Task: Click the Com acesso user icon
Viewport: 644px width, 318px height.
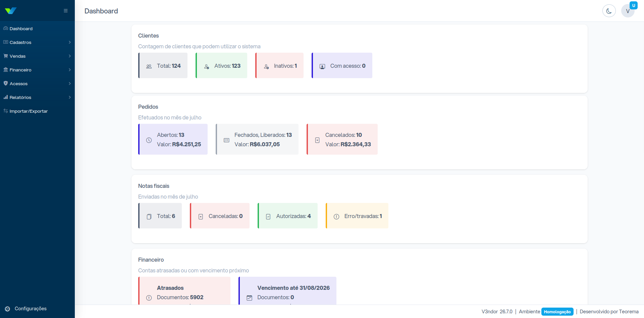Action: coord(322,66)
